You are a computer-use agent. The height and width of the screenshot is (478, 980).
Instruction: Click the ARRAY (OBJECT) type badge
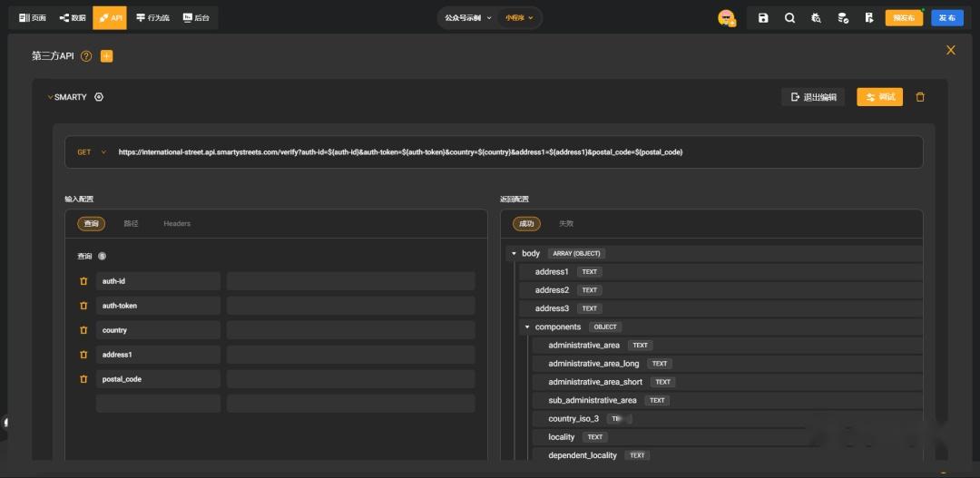click(576, 254)
